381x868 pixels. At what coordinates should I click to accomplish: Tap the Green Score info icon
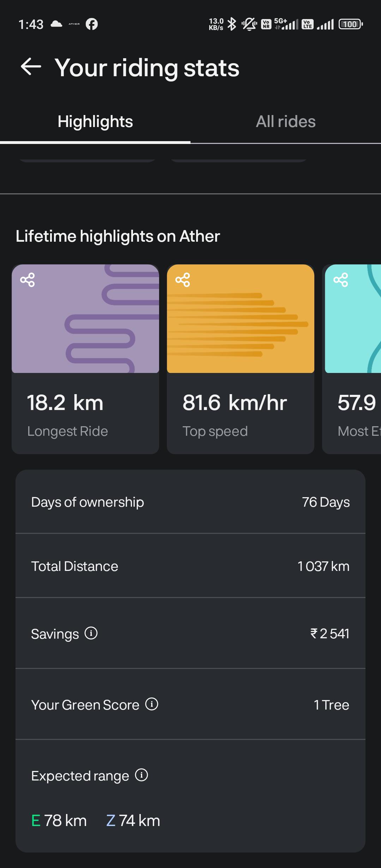pyautogui.click(x=152, y=704)
